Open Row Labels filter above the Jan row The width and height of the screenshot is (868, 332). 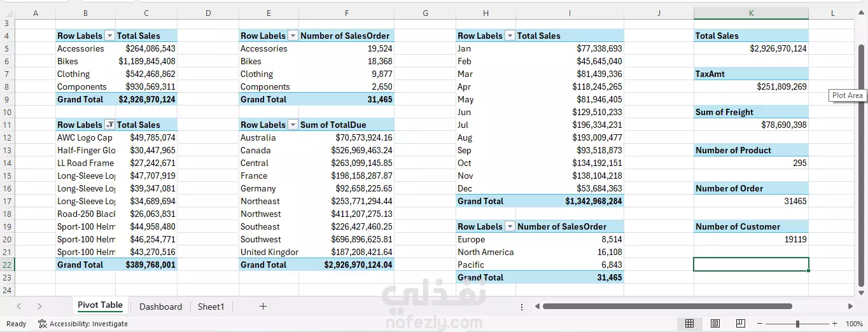[x=510, y=36]
